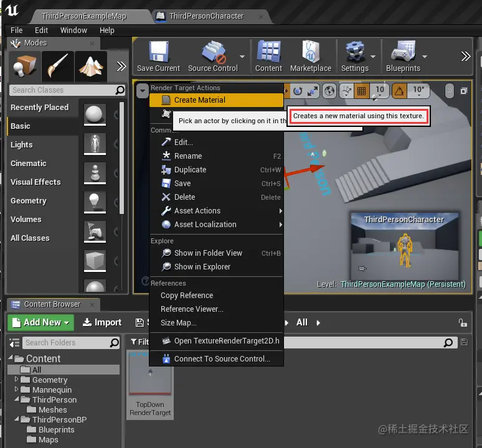Open Asset Actions submenu

tap(216, 211)
